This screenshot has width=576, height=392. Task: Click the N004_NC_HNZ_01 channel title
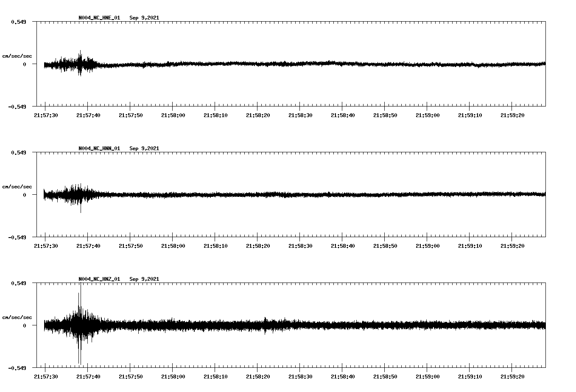pyautogui.click(x=99, y=279)
